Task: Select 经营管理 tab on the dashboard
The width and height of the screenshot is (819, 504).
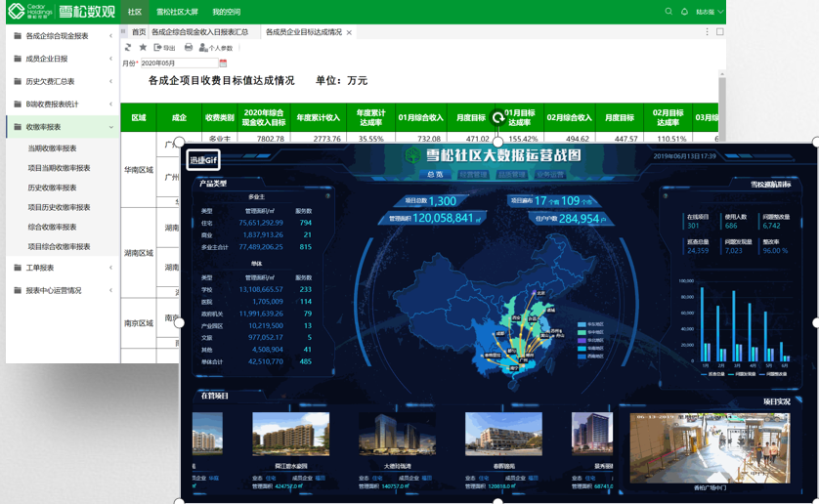Action: click(474, 175)
